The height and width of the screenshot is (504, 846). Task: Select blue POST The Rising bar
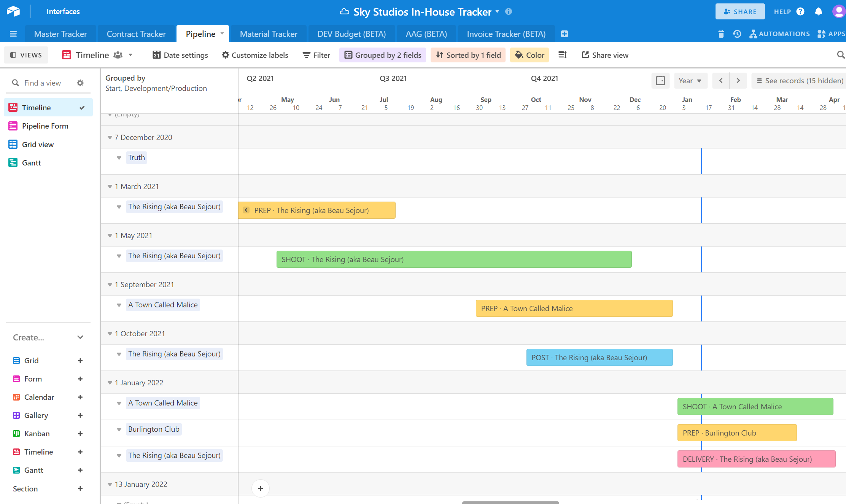coord(600,358)
